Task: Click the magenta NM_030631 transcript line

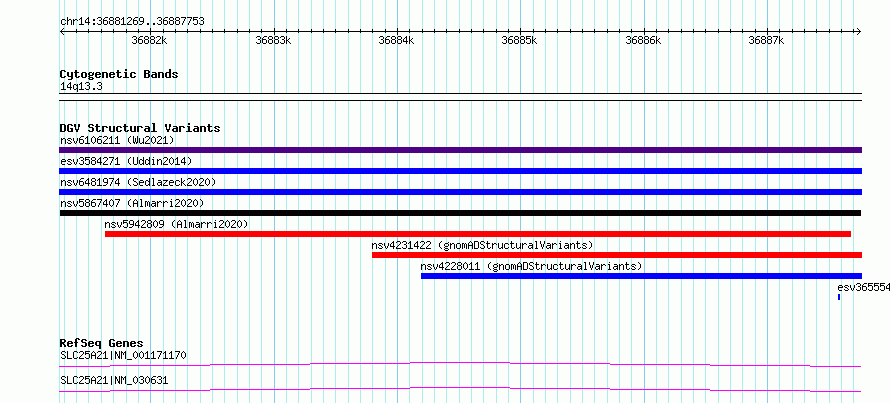Action: pyautogui.click(x=460, y=389)
